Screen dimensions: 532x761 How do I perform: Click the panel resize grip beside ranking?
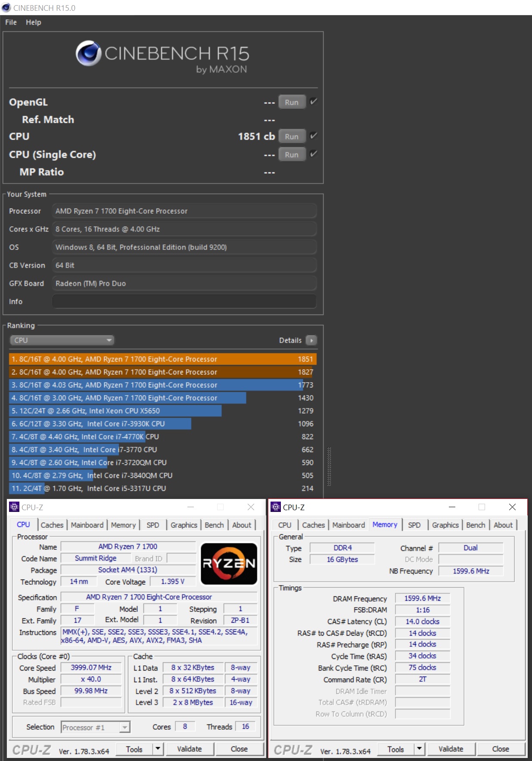(x=329, y=467)
